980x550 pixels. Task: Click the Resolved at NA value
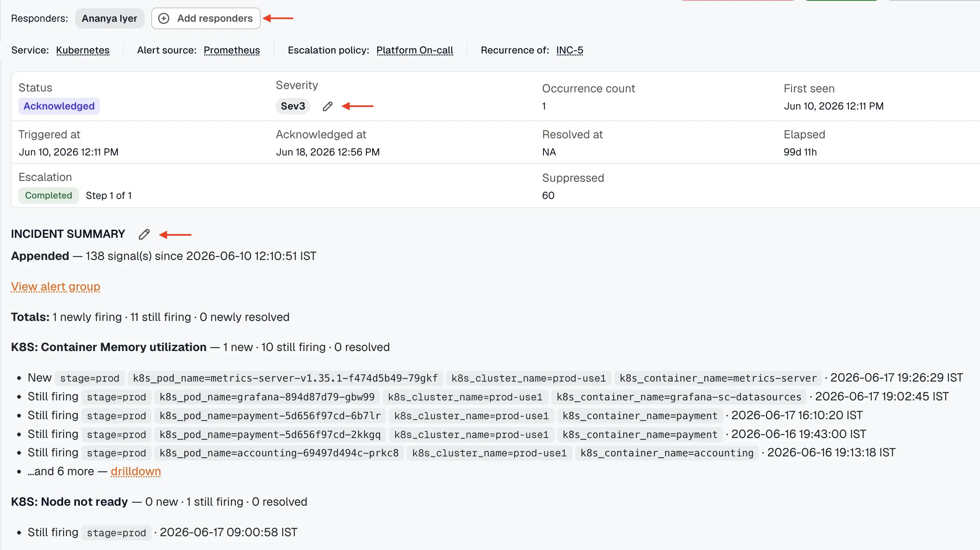point(549,152)
